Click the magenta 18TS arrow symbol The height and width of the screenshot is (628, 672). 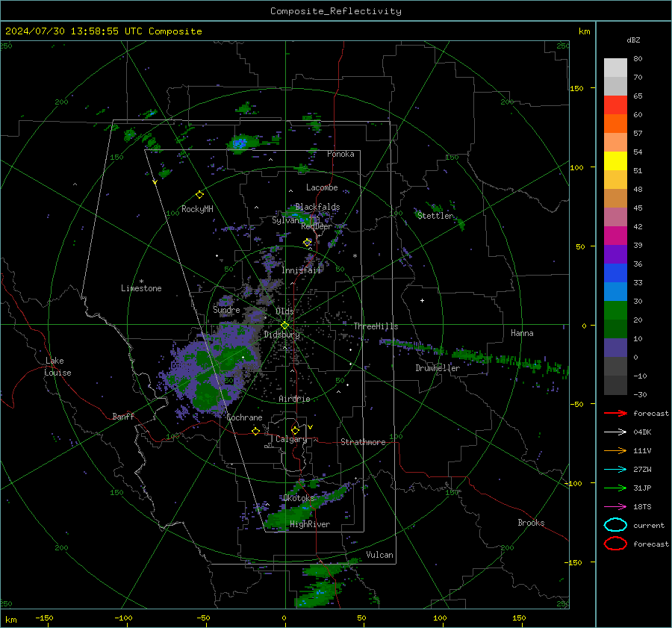click(615, 506)
